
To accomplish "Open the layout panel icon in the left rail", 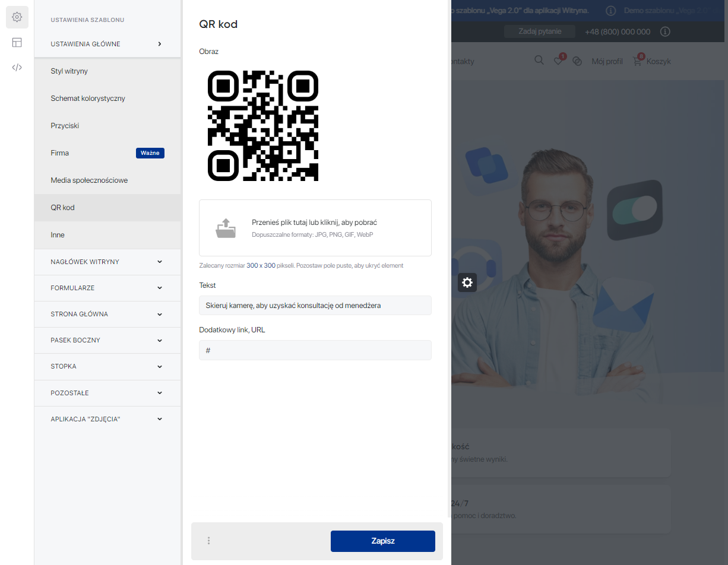I will point(17,42).
